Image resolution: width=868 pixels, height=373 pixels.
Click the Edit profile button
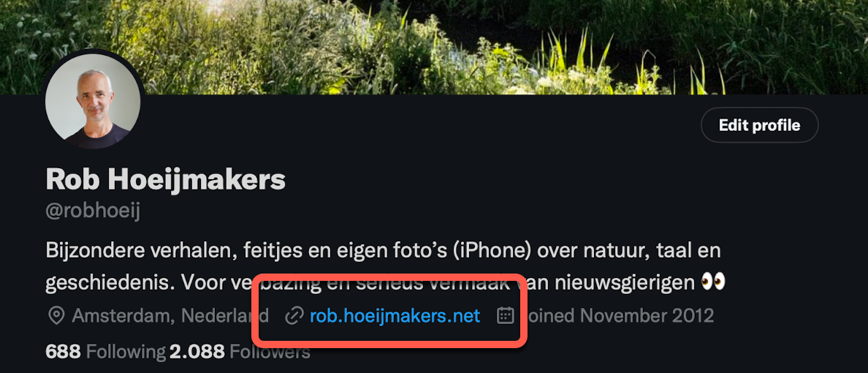pos(760,125)
